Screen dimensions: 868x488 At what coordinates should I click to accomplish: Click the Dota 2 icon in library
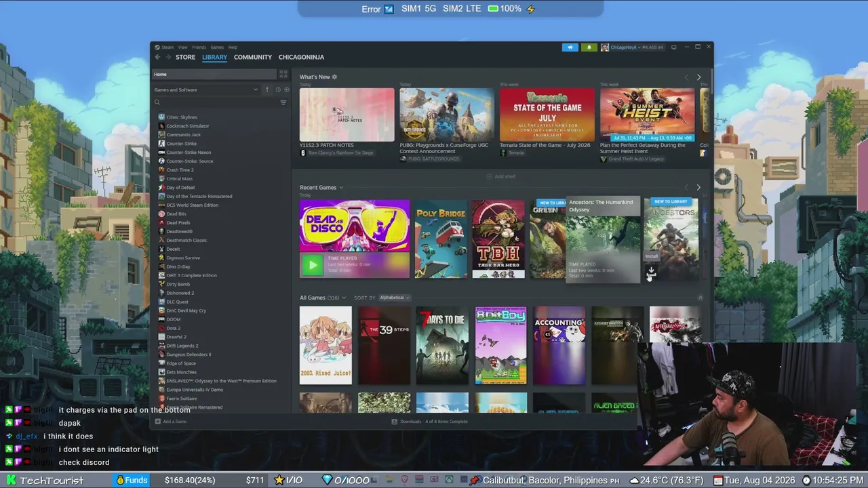point(161,328)
